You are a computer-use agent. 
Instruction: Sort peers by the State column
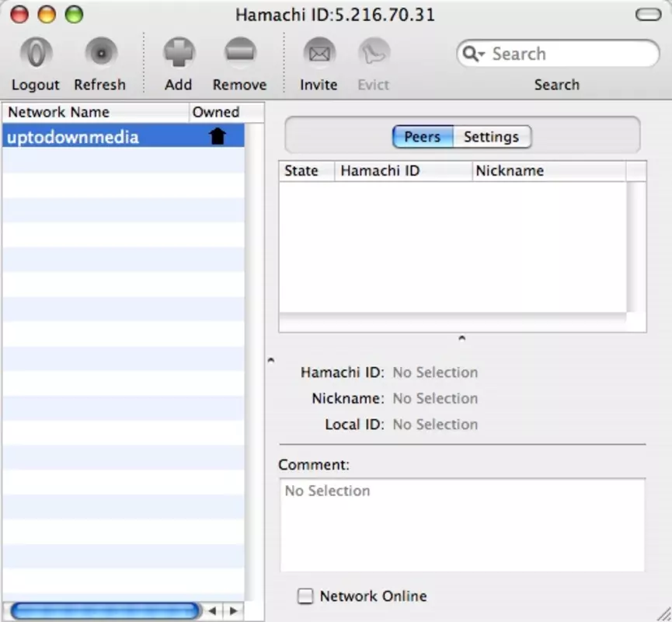coord(306,171)
